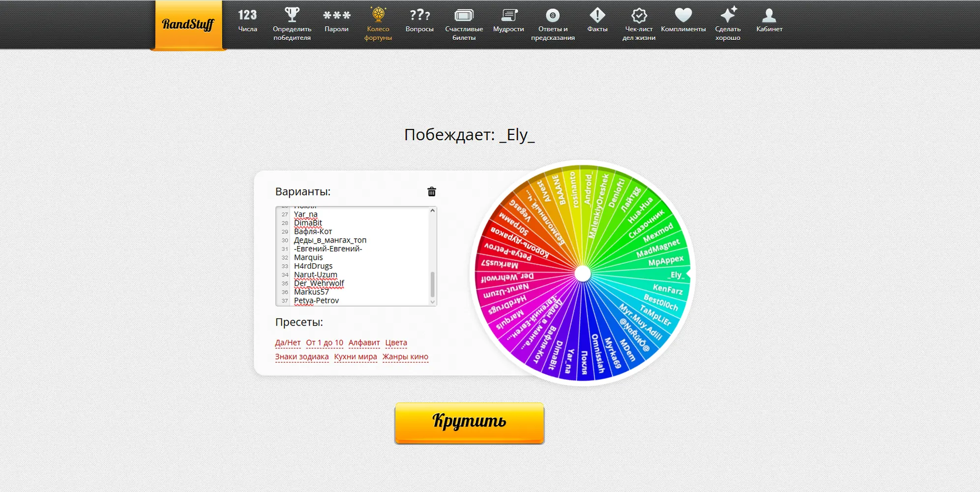Apply the Да/Нет preset
980x492 pixels.
click(x=288, y=342)
